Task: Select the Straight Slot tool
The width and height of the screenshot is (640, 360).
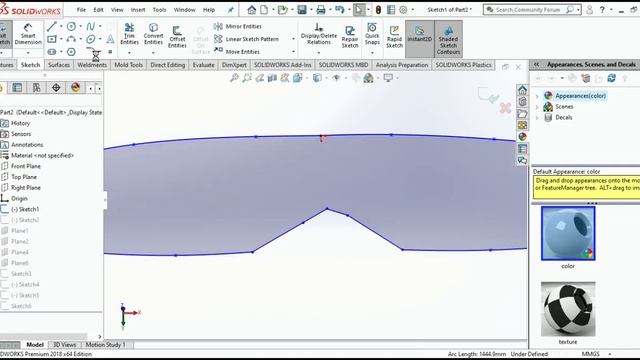Action: [51, 52]
